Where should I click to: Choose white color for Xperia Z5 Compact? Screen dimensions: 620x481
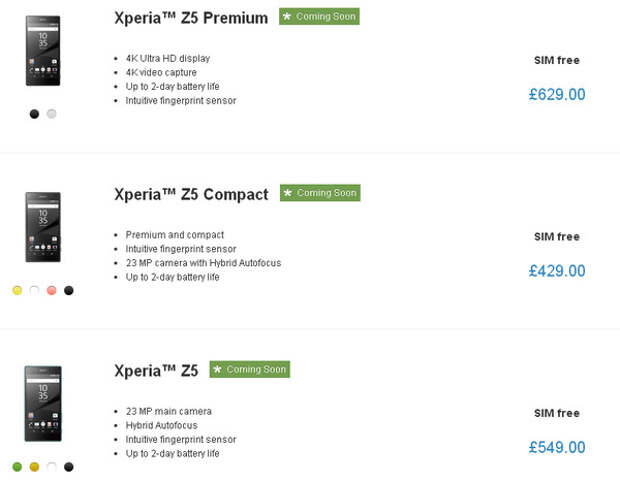[34, 290]
